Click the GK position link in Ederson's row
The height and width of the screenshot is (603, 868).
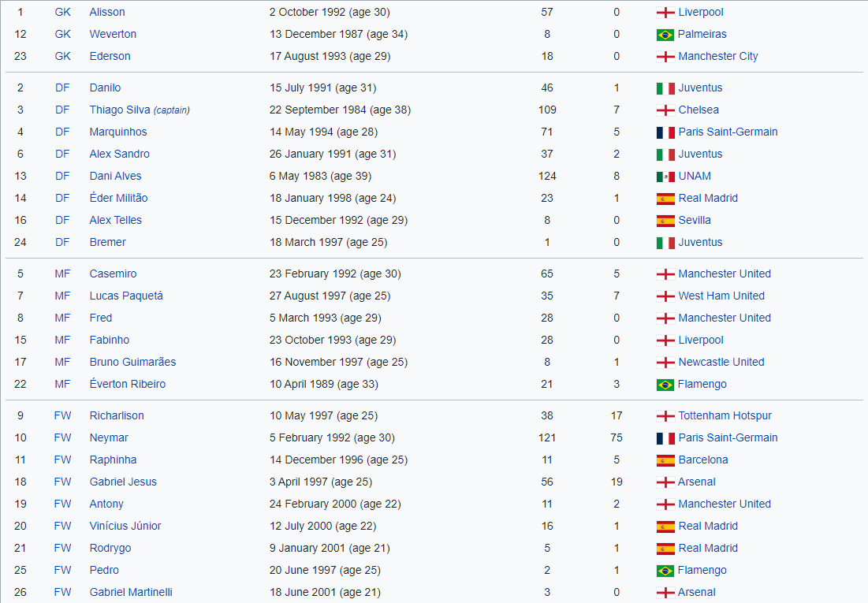point(62,56)
